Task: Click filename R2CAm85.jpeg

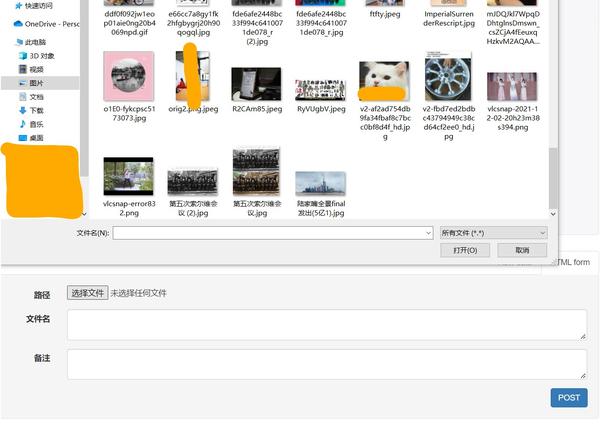Action: (x=257, y=109)
